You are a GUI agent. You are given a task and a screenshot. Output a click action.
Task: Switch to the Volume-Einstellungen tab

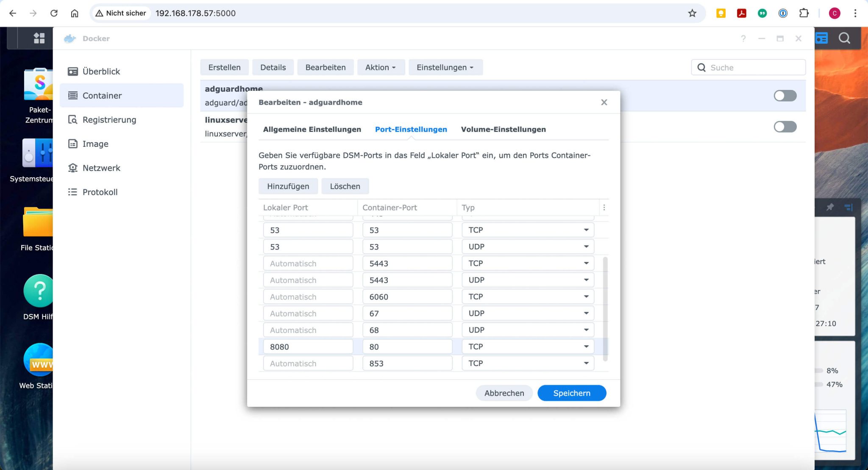click(x=504, y=129)
